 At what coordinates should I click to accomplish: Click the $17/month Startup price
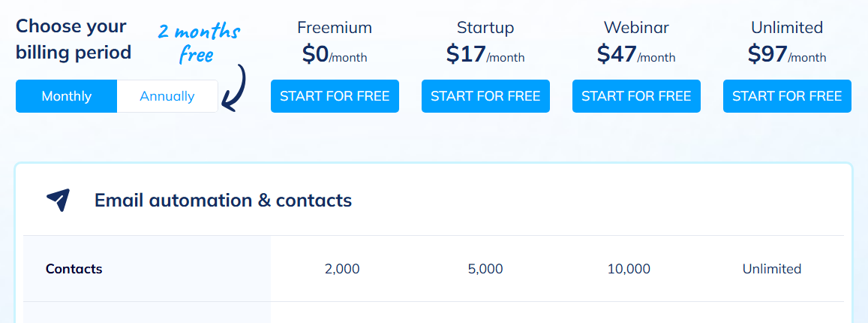485,54
